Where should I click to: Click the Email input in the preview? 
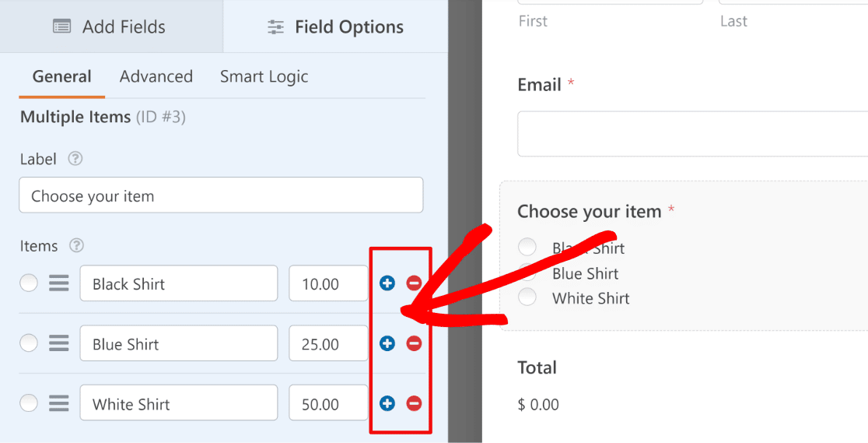point(692,134)
